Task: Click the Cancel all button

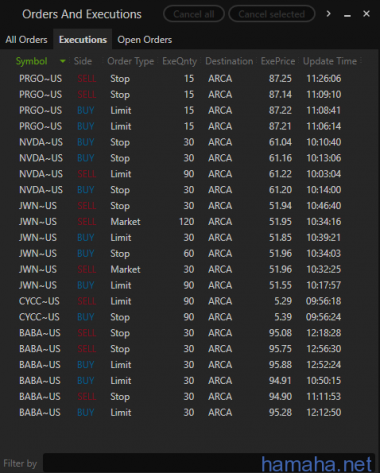Action: [194, 14]
